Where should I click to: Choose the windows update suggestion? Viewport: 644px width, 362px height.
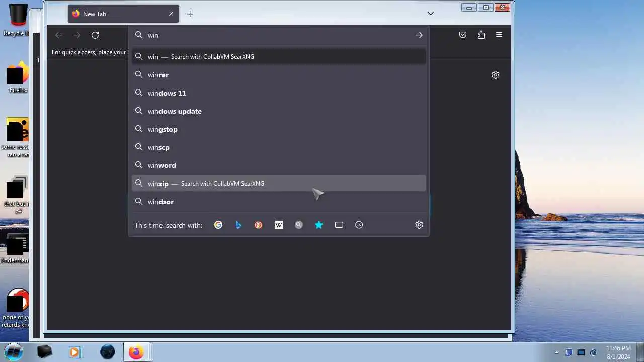tap(279, 111)
